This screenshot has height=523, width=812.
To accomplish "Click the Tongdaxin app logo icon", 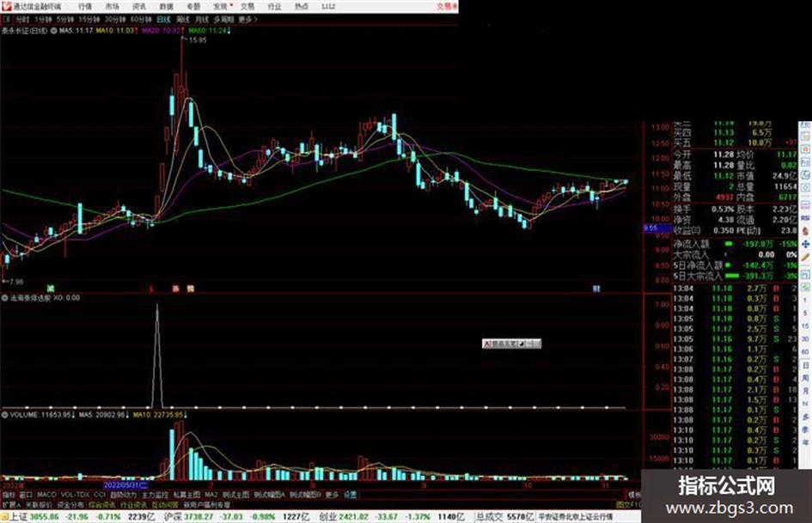I will coord(6,6).
